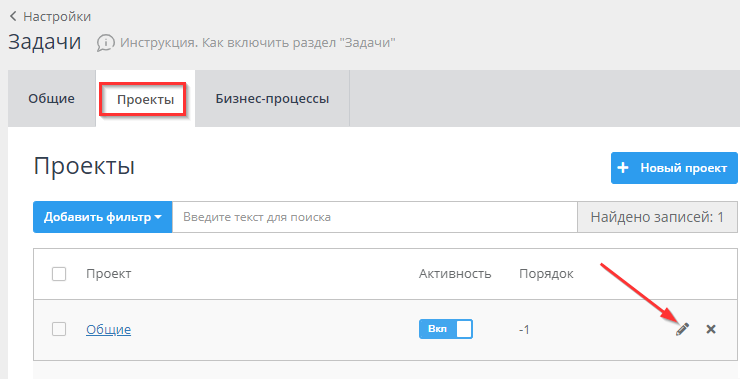The width and height of the screenshot is (740, 379).
Task: Switch to the Общие tab
Action: click(x=51, y=99)
